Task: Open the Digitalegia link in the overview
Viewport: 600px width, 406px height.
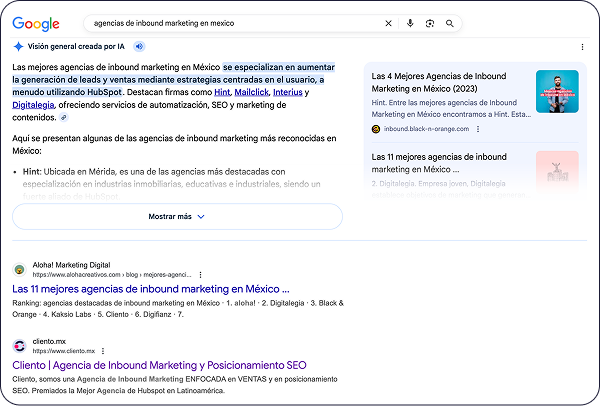Action: click(33, 105)
